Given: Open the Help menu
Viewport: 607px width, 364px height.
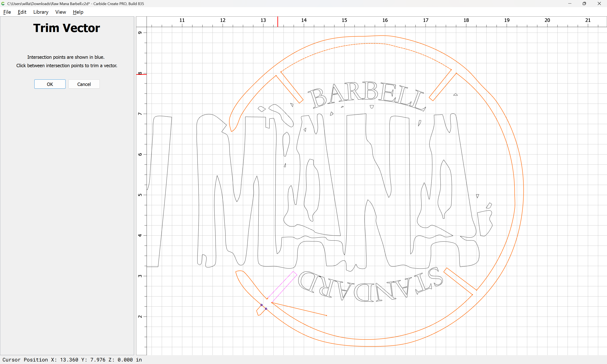Looking at the screenshot, I should pyautogui.click(x=78, y=12).
